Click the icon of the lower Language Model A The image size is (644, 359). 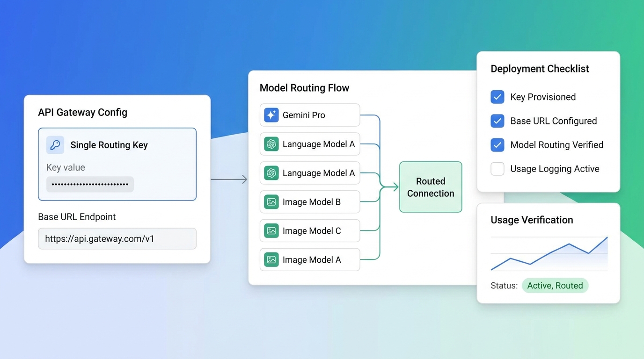tap(271, 173)
